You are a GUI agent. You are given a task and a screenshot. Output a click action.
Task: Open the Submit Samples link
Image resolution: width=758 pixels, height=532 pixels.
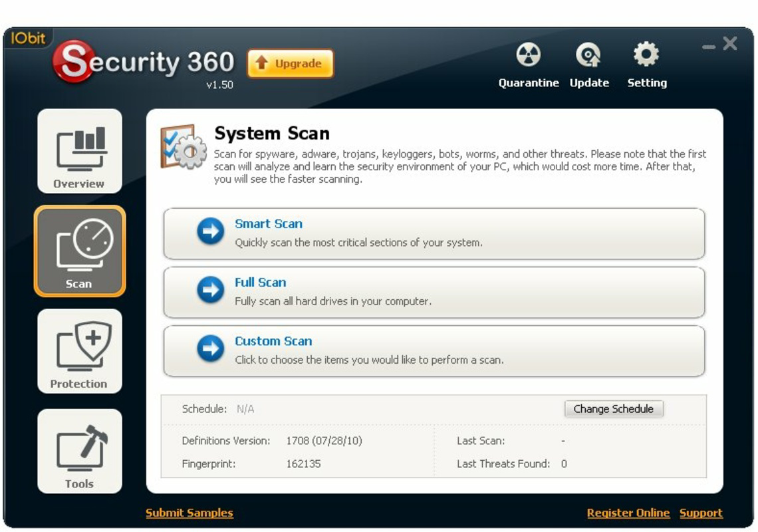pyautogui.click(x=189, y=513)
